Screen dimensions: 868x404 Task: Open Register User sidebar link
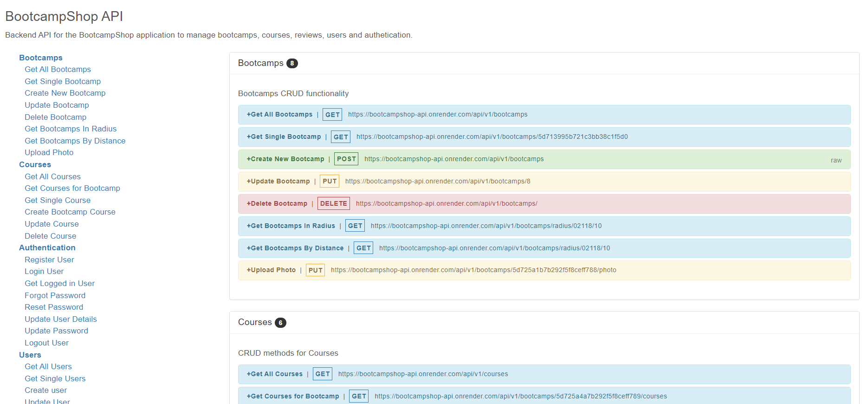49,260
